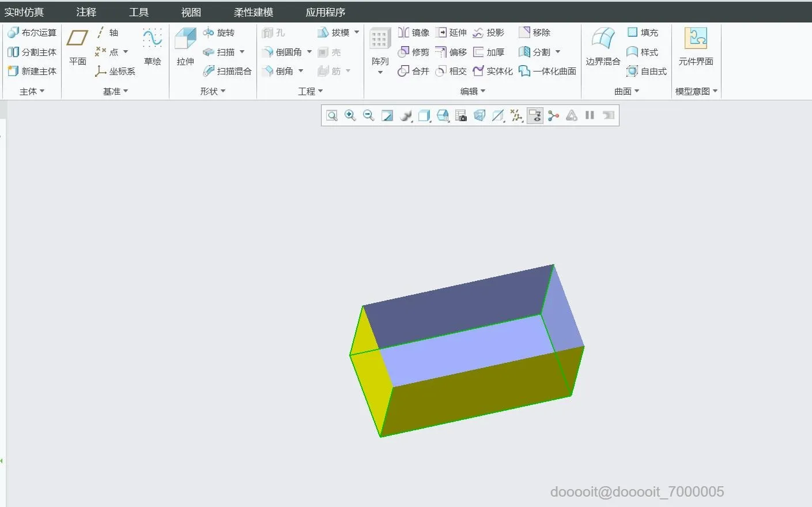The width and height of the screenshot is (812, 507).
Task: Expand the 基准 group overflow
Action: click(x=116, y=91)
